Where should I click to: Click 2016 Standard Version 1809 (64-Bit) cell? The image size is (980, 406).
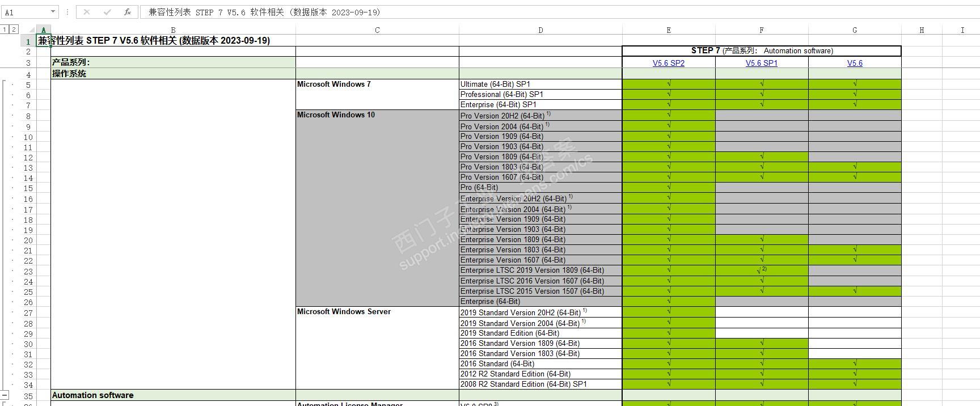pyautogui.click(x=540, y=344)
